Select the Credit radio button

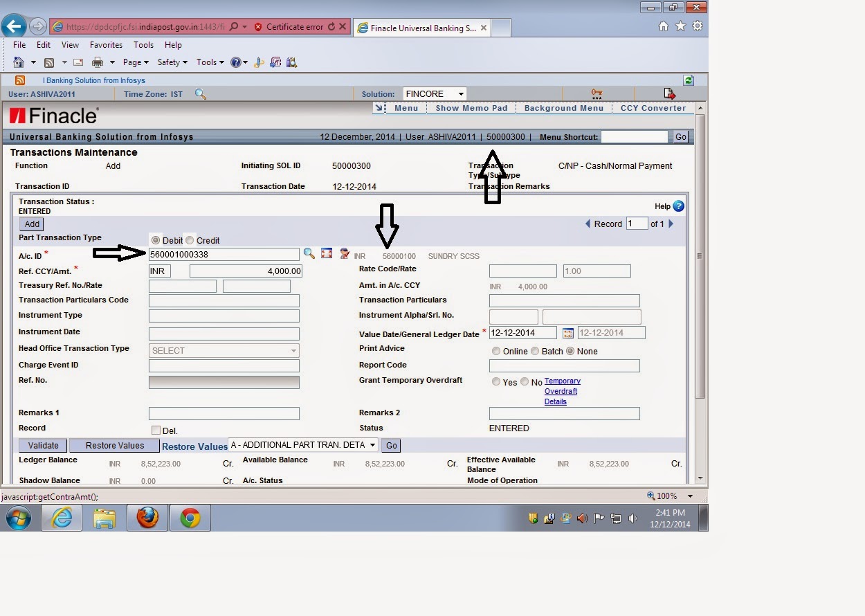pos(189,239)
